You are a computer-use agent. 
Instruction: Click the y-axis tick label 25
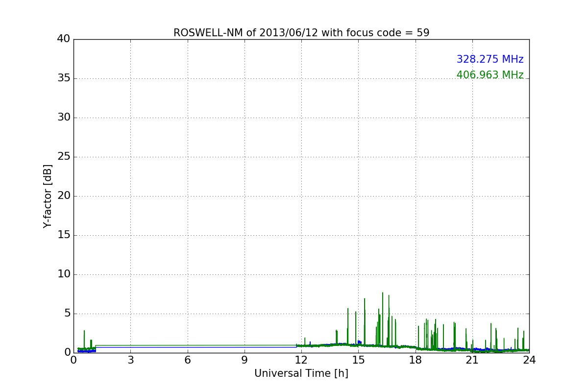[x=64, y=157]
